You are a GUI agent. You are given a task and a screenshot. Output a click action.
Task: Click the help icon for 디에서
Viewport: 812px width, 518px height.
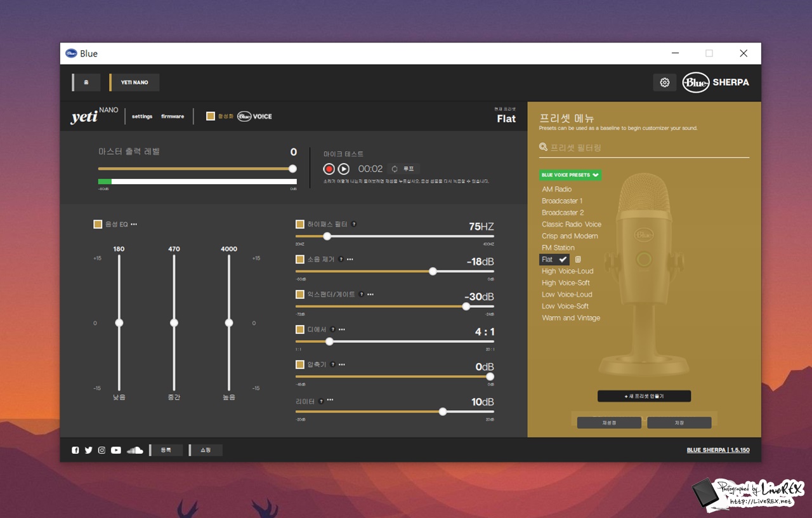pyautogui.click(x=332, y=329)
